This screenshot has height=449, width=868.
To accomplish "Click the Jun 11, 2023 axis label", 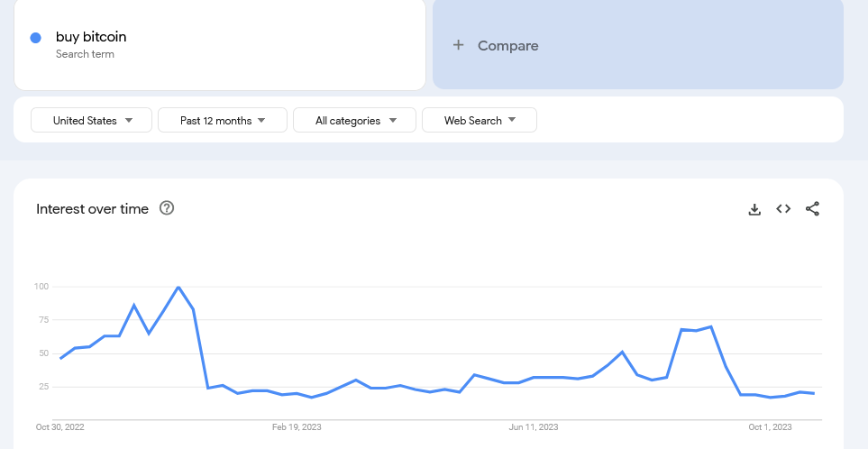I will pyautogui.click(x=534, y=427).
